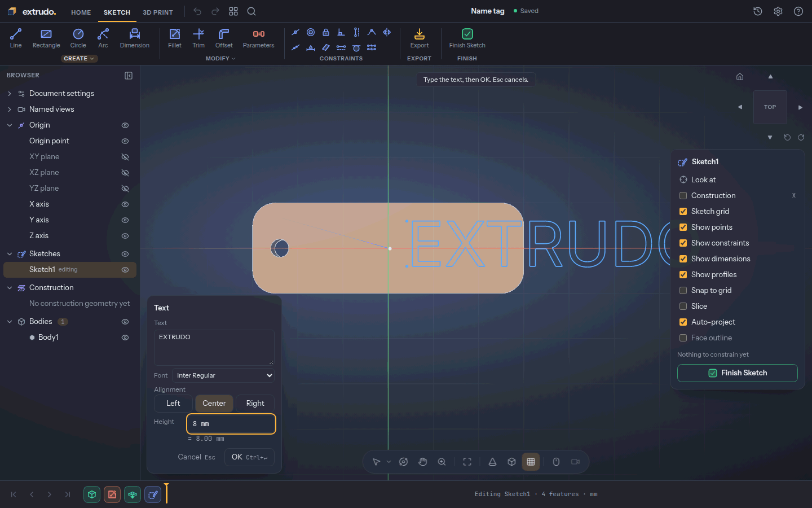
Task: Open the CREATE dropdown menu
Action: pos(79,59)
